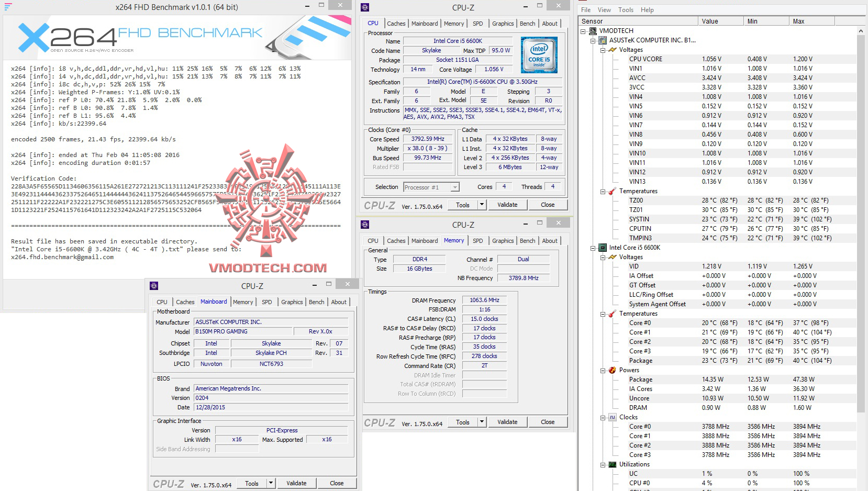Click the CPU-Z app icon in the CPU tab window
868x491 pixels.
365,7
